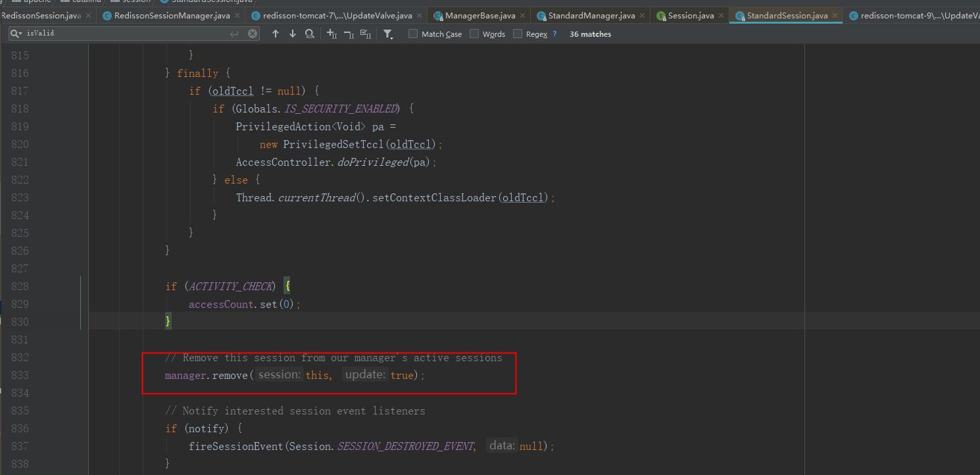The height and width of the screenshot is (475, 980).
Task: Click the previous occurrence up arrow
Action: pos(276,34)
